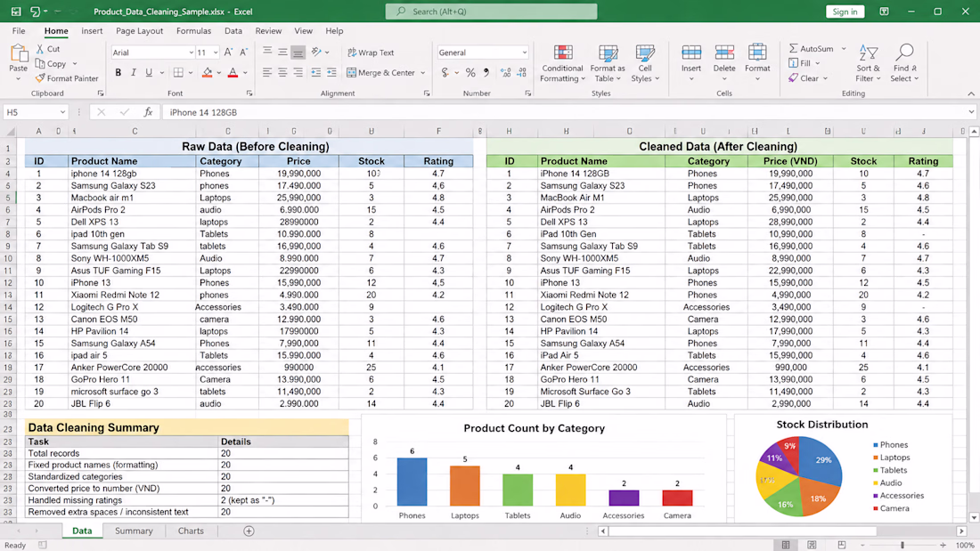Open the font size dropdown
The image size is (980, 551).
pos(216,53)
